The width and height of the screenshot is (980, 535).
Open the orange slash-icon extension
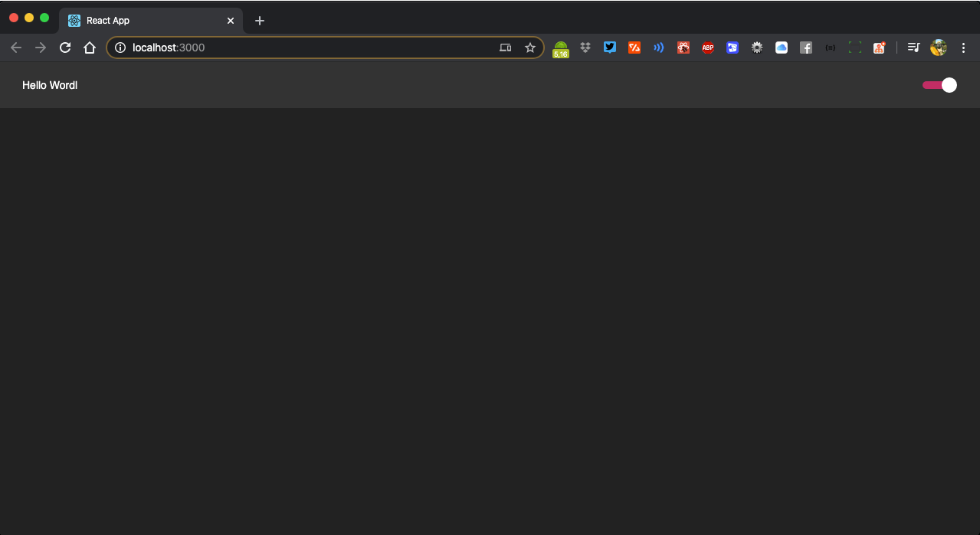point(634,48)
